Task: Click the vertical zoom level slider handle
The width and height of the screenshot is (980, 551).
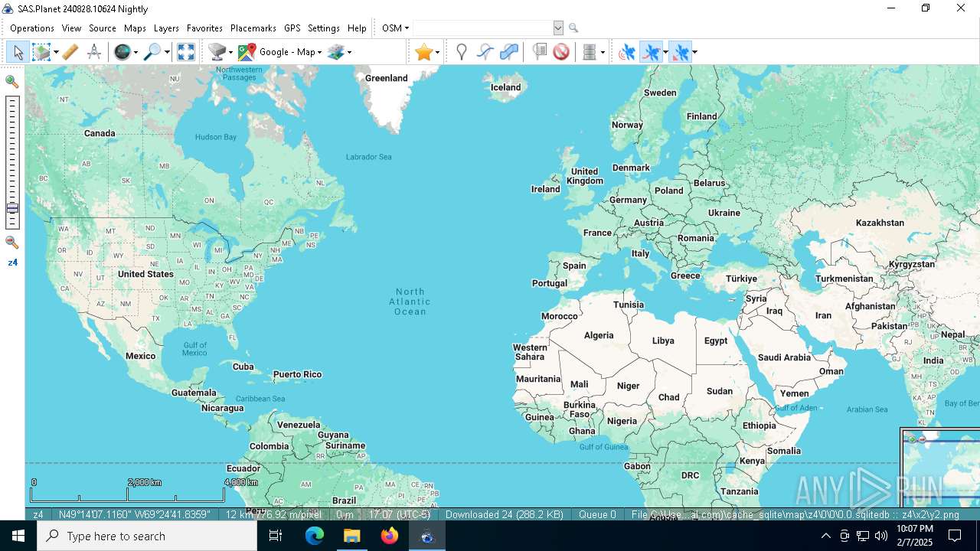Action: pyautogui.click(x=12, y=208)
